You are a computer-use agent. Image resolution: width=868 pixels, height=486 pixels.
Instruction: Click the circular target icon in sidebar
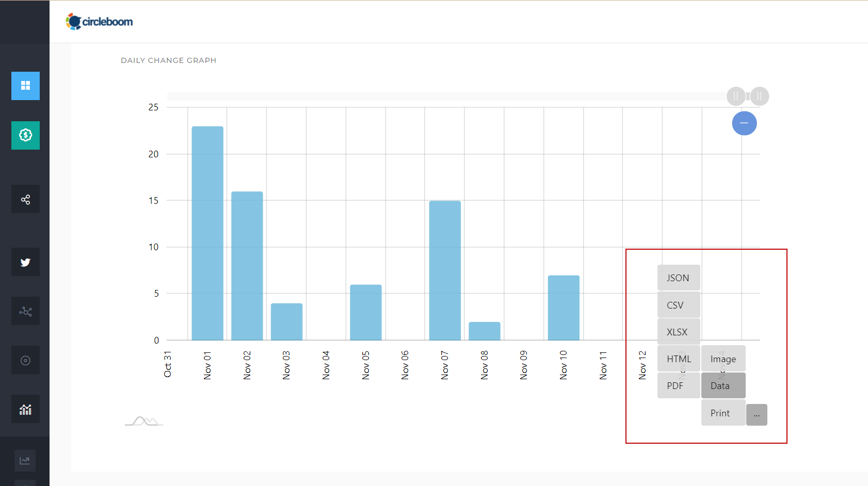click(25, 360)
